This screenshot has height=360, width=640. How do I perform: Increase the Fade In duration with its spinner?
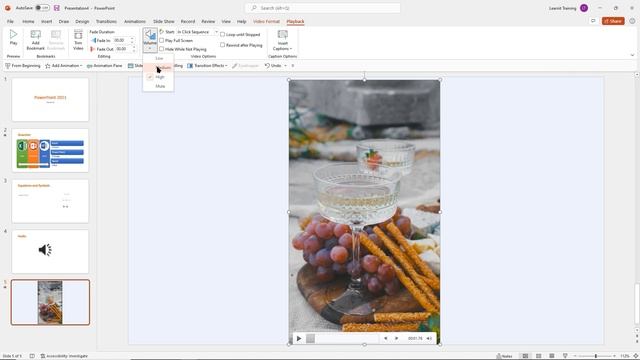tap(132, 39)
